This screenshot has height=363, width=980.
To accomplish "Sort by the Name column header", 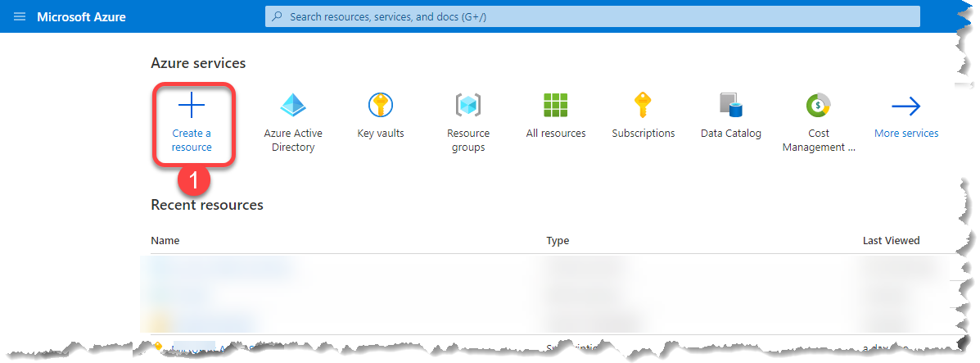I will 165,240.
